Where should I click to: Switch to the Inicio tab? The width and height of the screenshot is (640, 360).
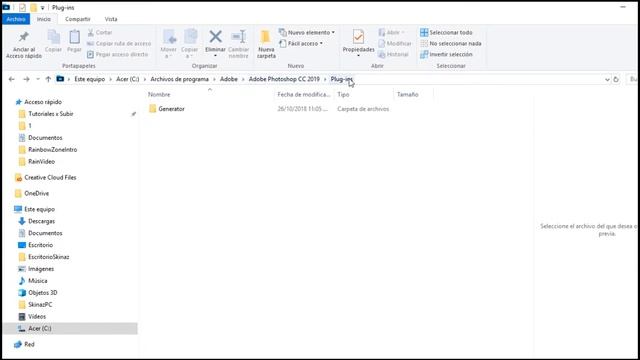44,19
